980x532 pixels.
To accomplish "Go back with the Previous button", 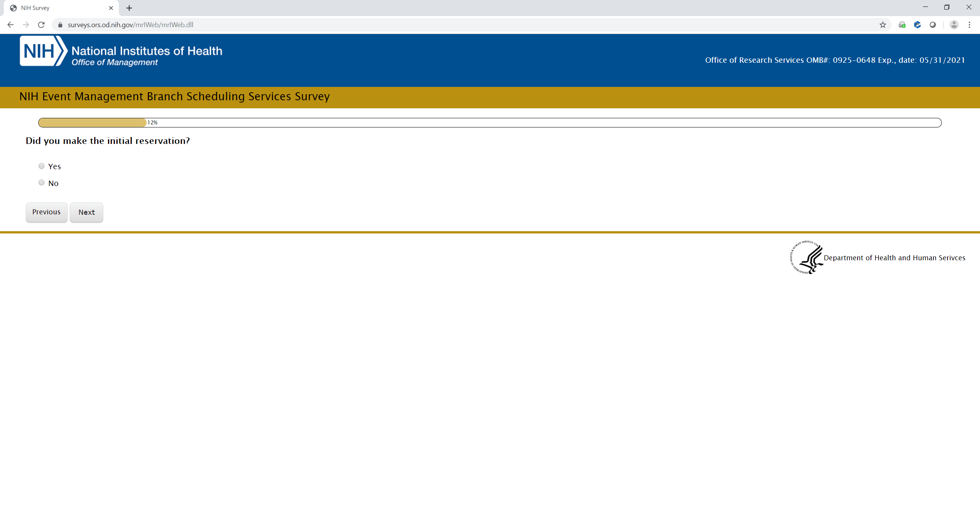I will tap(46, 212).
